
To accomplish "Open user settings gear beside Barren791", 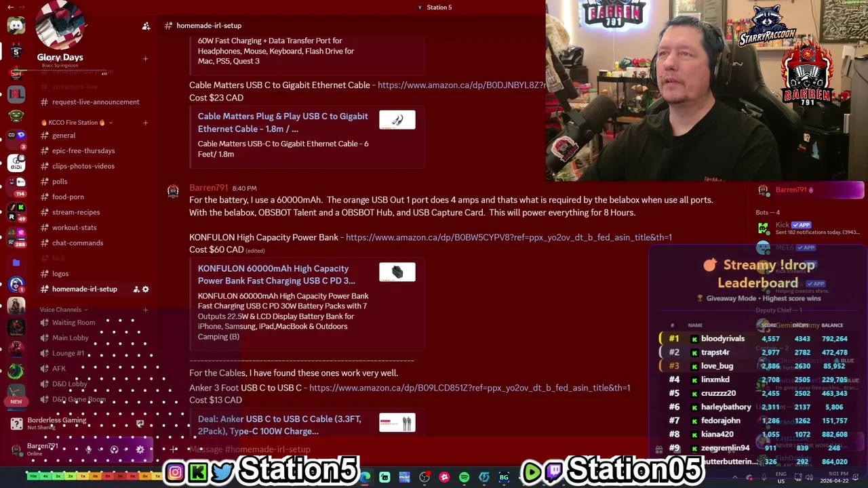I will [x=140, y=449].
